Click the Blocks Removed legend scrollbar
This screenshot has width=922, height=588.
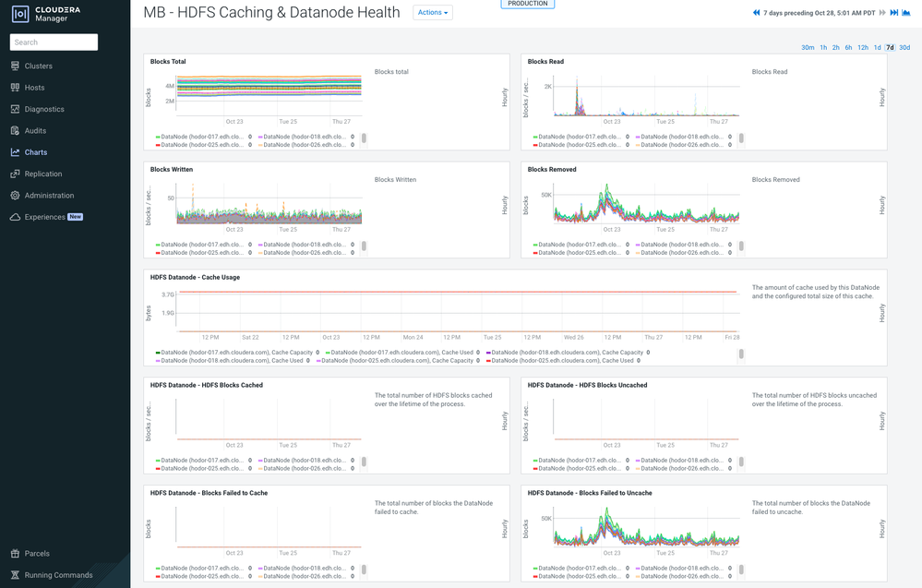point(741,246)
